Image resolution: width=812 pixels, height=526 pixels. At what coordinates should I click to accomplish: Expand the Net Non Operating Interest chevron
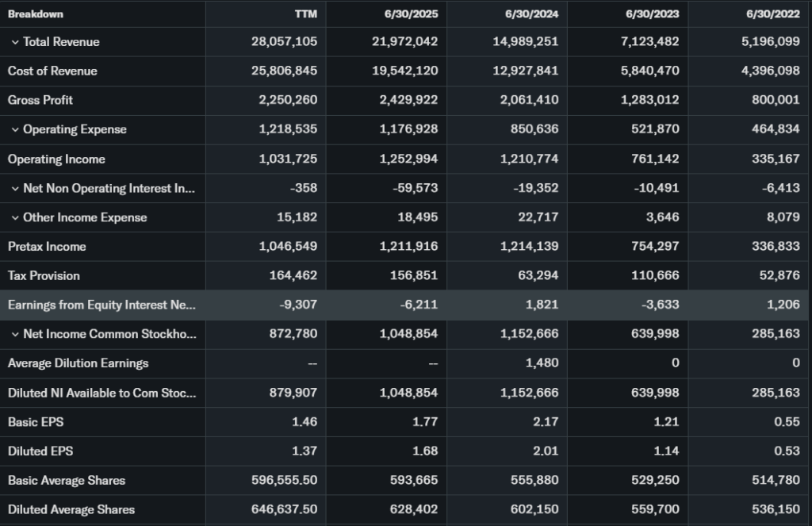coord(15,189)
